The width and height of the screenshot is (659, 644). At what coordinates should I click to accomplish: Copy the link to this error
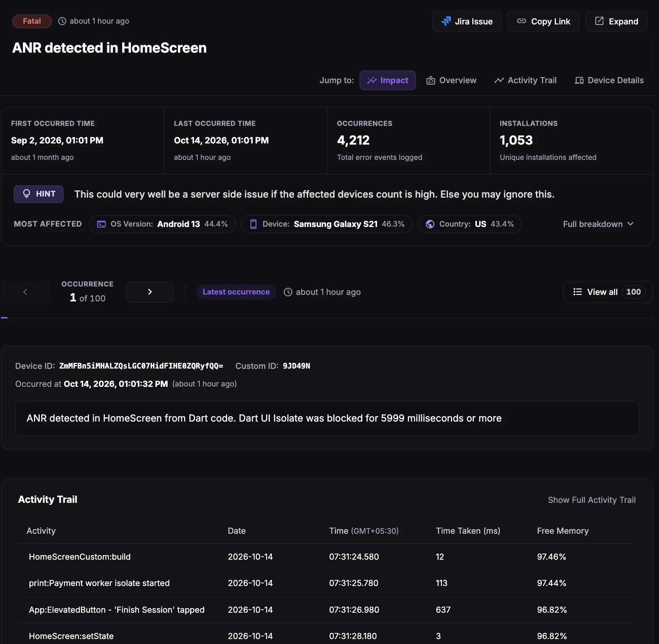tap(543, 21)
